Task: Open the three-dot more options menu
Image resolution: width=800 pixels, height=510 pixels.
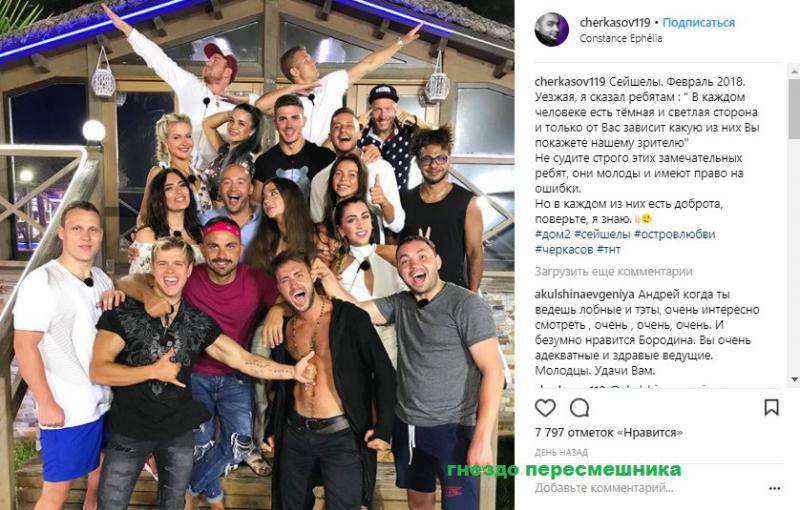Action: click(774, 489)
